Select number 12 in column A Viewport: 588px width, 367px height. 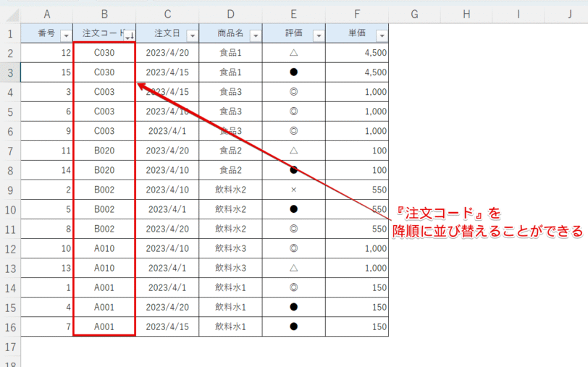coord(47,53)
